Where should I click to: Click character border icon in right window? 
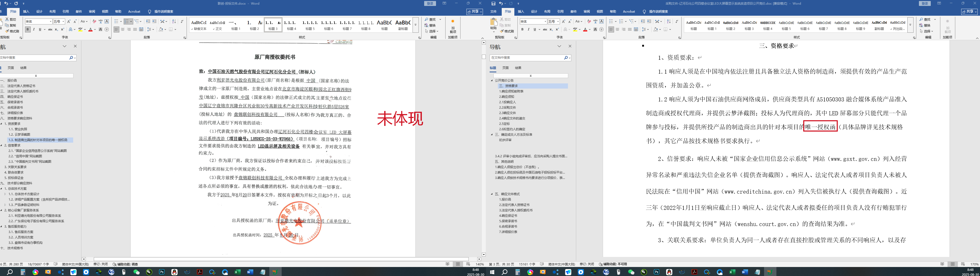pyautogui.click(x=601, y=21)
